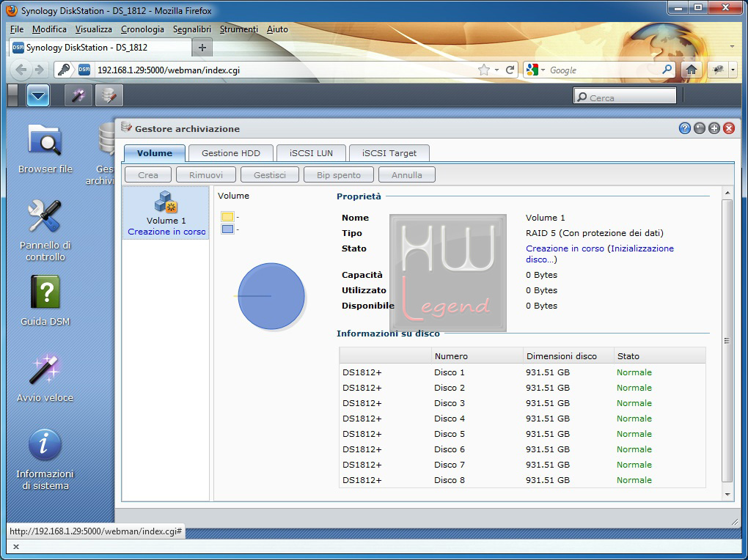748x560 pixels.
Task: Open the Firefox toolbar addon dropdown arrow
Action: point(733,70)
